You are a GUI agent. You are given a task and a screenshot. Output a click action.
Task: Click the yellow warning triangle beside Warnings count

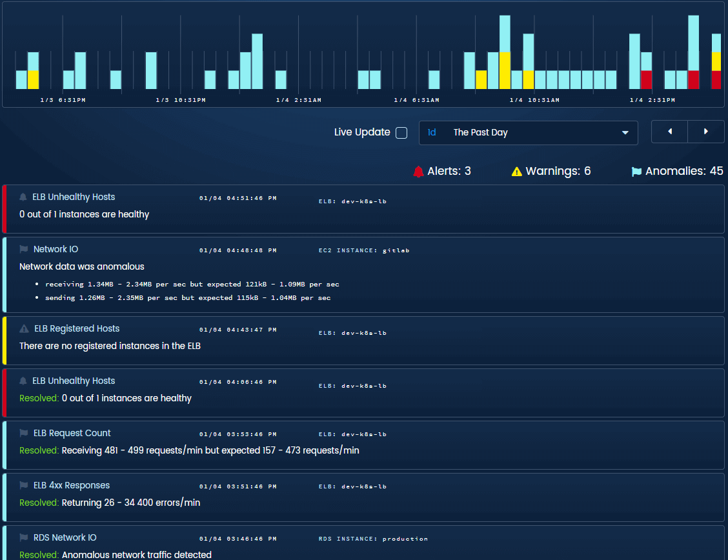(516, 171)
